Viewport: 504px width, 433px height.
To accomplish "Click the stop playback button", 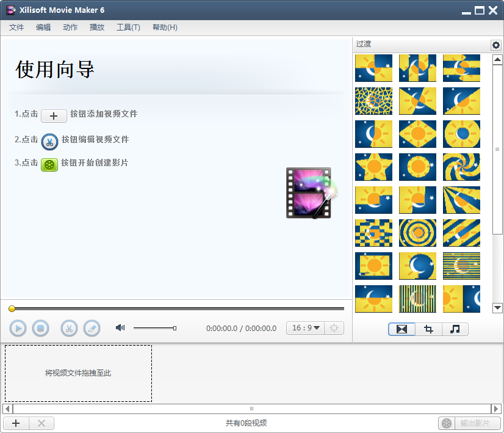I will (40, 329).
